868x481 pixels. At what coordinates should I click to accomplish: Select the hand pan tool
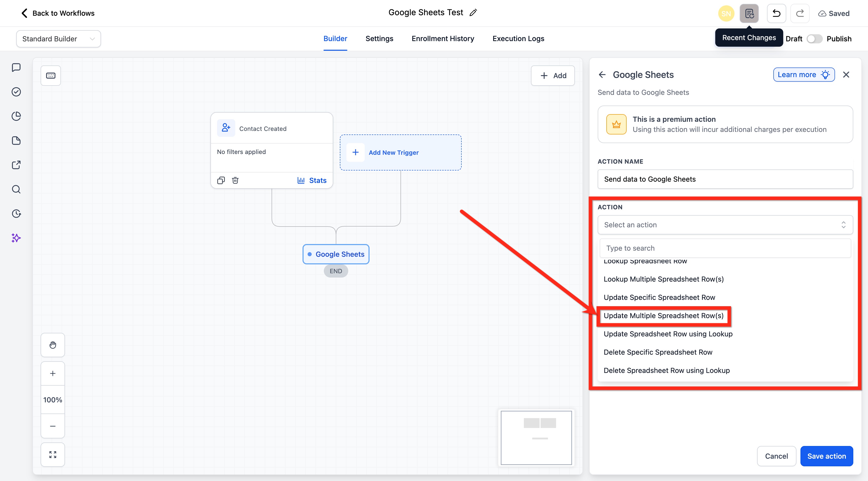point(53,345)
